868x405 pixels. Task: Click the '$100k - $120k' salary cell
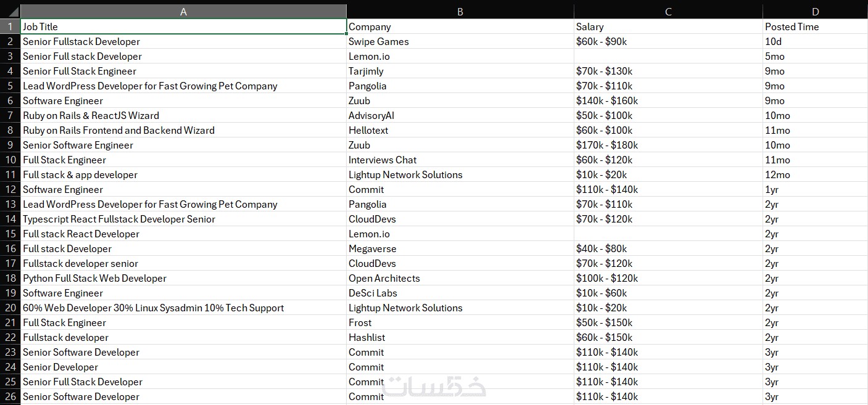pos(668,278)
